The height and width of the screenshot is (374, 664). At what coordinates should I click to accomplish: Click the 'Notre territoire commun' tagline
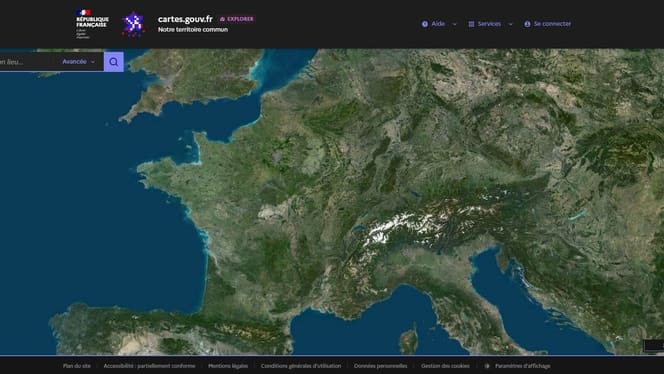(193, 30)
